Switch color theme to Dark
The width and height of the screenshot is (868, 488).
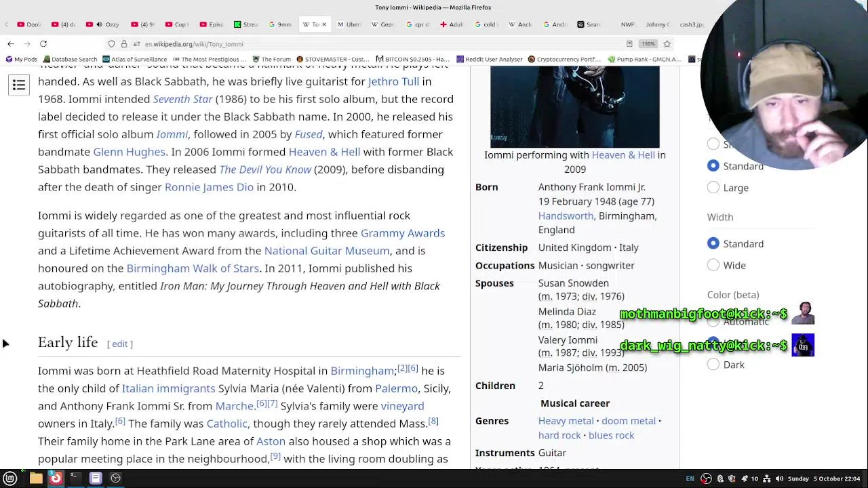(713, 365)
